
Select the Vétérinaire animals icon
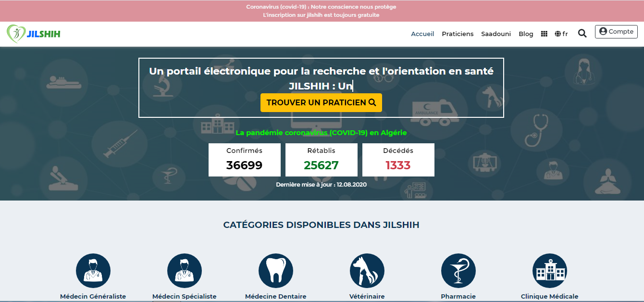[367, 271]
